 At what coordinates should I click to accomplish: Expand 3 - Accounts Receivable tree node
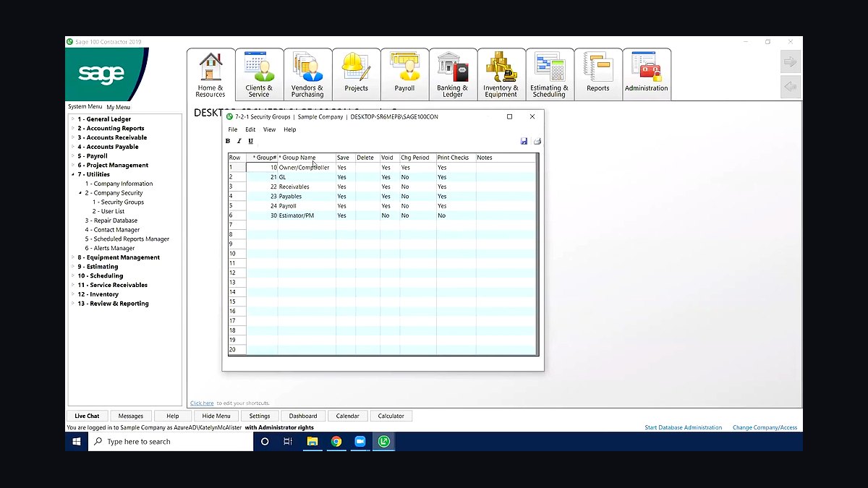pos(72,137)
